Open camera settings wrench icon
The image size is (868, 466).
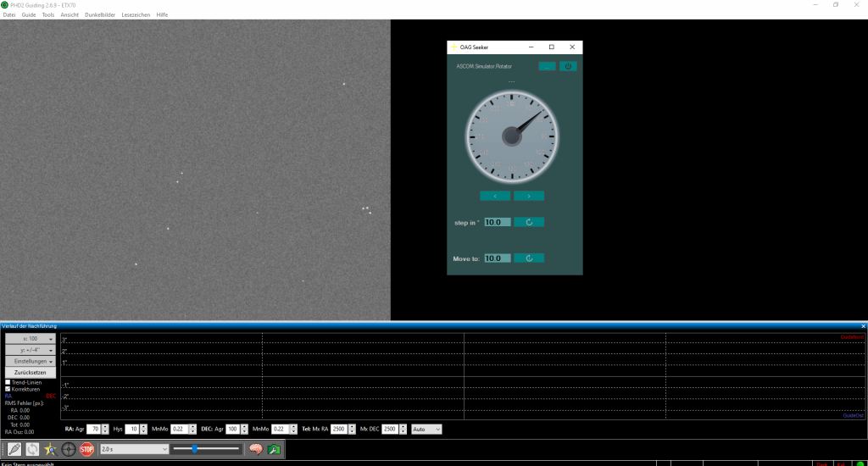pyautogui.click(x=274, y=449)
